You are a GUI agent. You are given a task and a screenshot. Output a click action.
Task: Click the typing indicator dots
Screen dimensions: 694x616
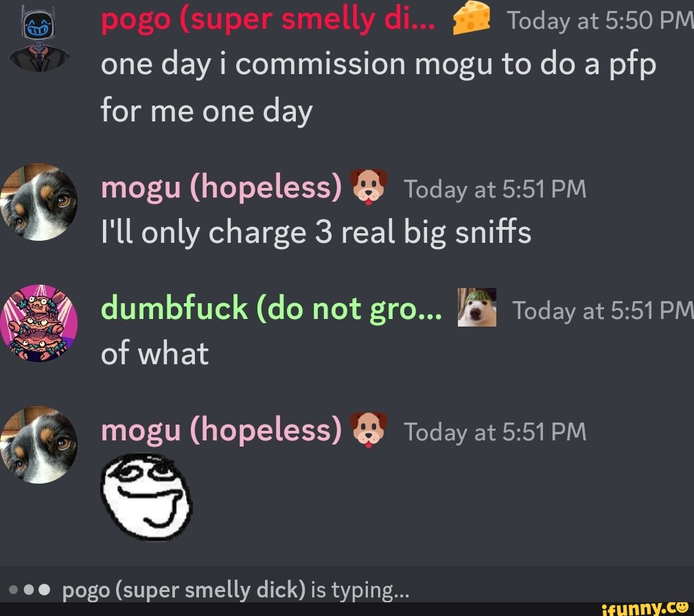click(x=30, y=590)
